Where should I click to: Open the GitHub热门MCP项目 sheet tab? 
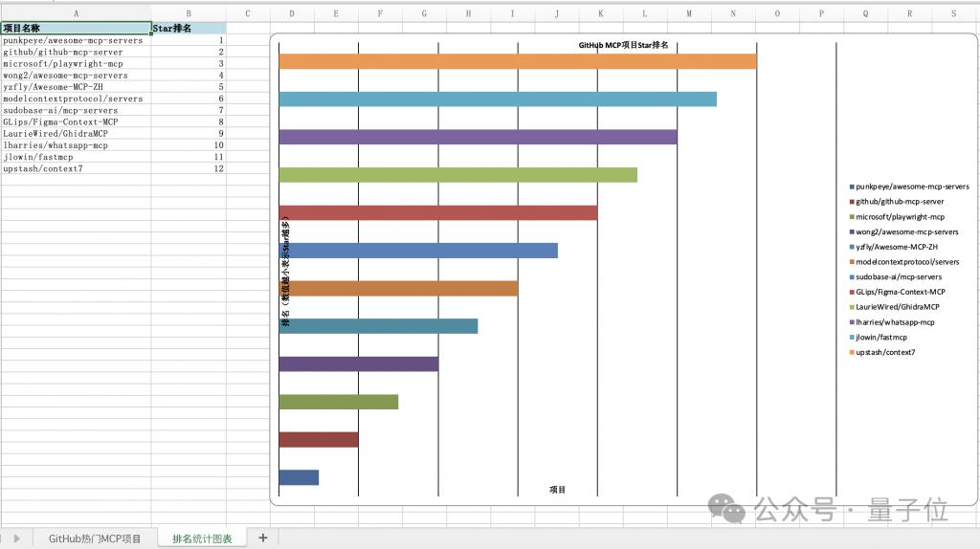click(x=95, y=538)
